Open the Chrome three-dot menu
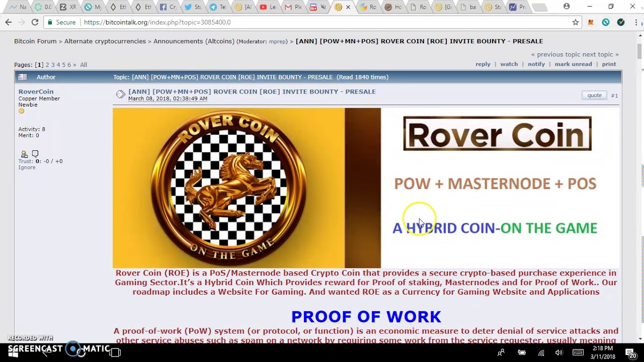This screenshot has height=362, width=644. point(636,22)
